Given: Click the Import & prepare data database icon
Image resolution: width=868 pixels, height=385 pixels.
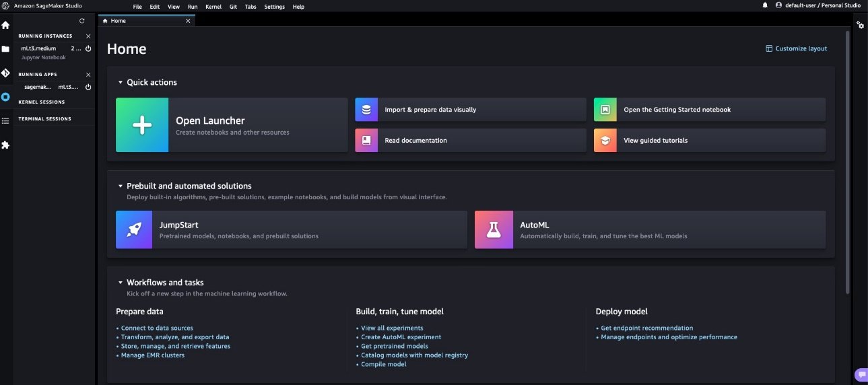Looking at the screenshot, I should pyautogui.click(x=366, y=110).
